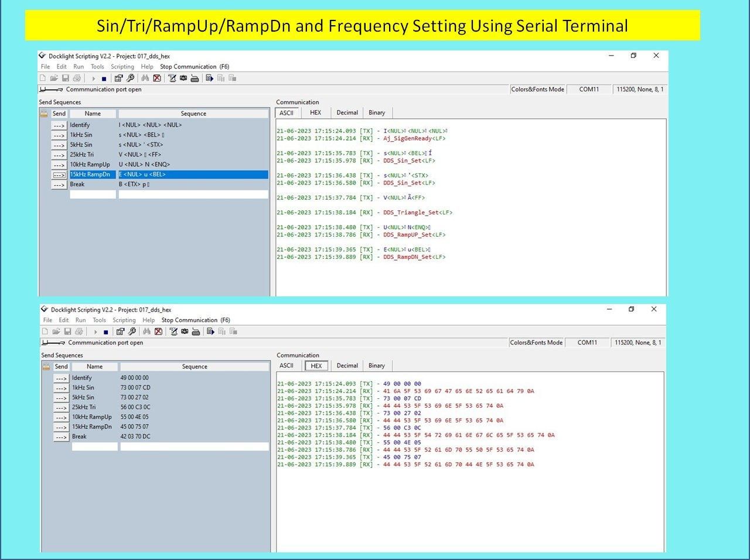Stop communication using the square Stop icon
Viewport: 750px width, 560px height.
pos(104,78)
